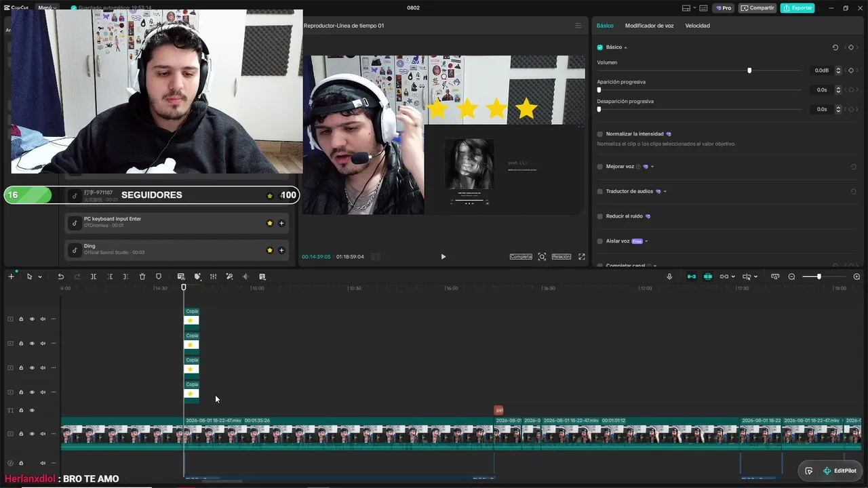This screenshot has height=488, width=868.
Task: Choose the selection pointer tool
Action: click(29, 277)
